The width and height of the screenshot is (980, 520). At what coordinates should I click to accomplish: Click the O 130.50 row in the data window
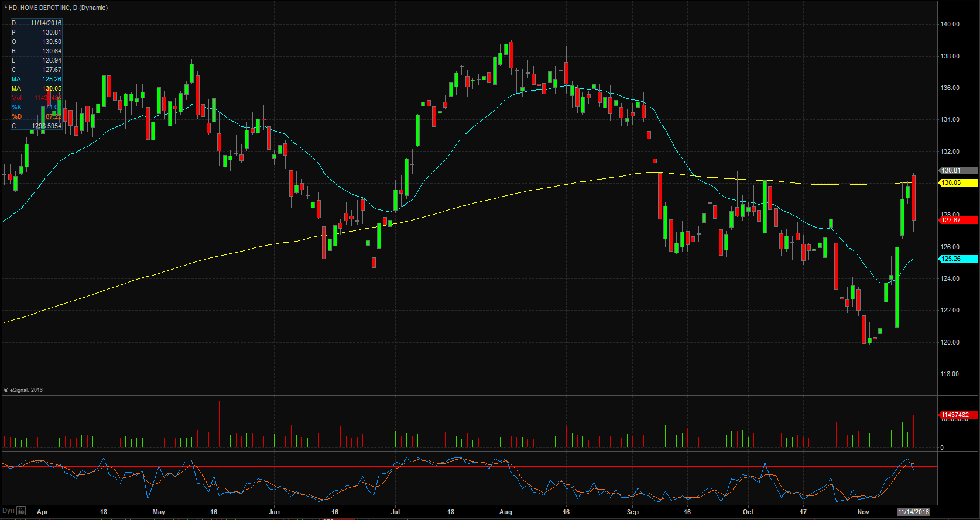[x=36, y=42]
